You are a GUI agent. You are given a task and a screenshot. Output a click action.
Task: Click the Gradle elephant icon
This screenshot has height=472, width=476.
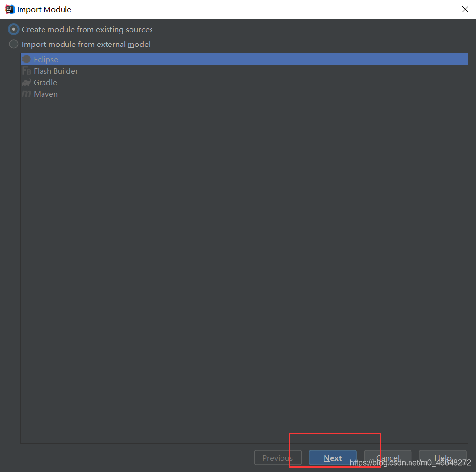27,82
